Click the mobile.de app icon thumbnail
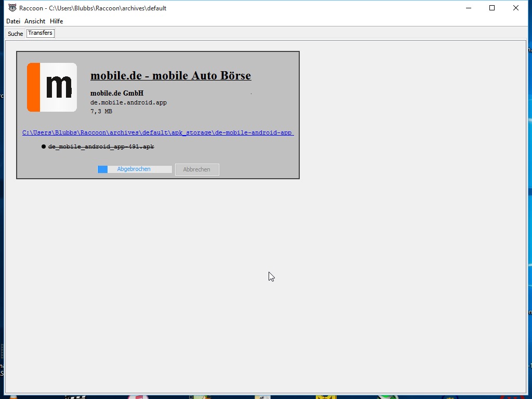 pyautogui.click(x=52, y=87)
